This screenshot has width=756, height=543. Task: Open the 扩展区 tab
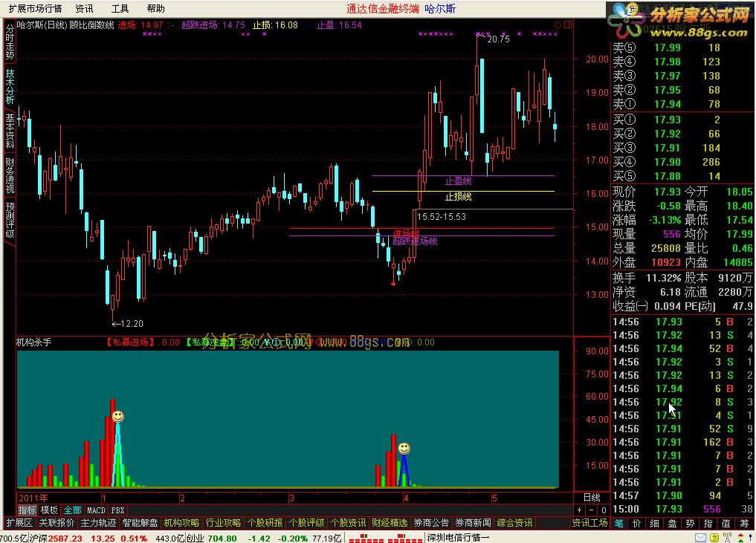coord(19,523)
